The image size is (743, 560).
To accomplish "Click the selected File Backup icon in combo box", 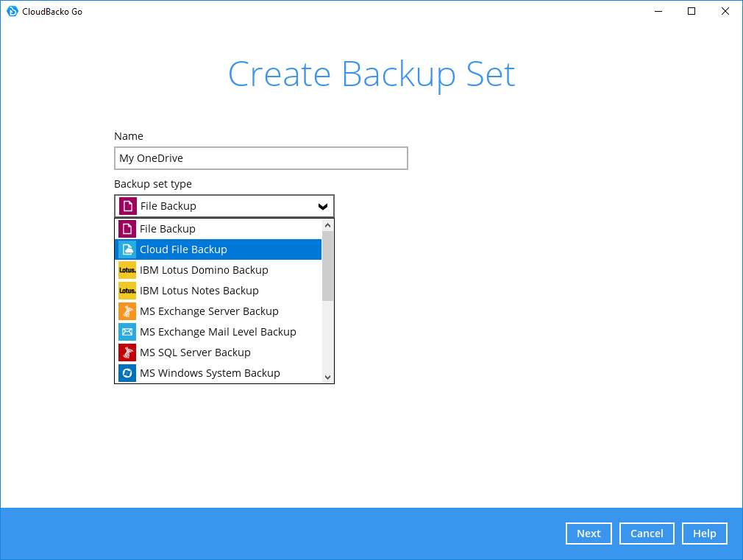I will point(127,206).
